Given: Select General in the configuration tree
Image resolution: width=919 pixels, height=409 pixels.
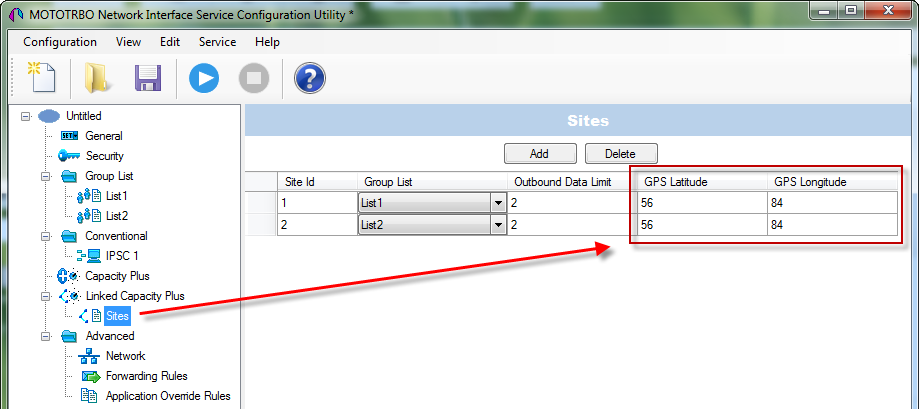Looking at the screenshot, I should pos(104,136).
